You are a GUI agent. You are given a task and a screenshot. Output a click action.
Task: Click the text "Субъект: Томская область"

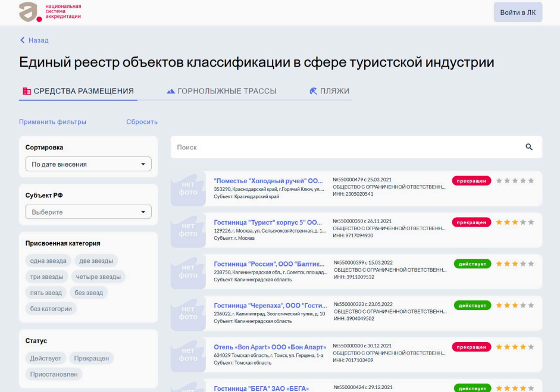(242, 363)
